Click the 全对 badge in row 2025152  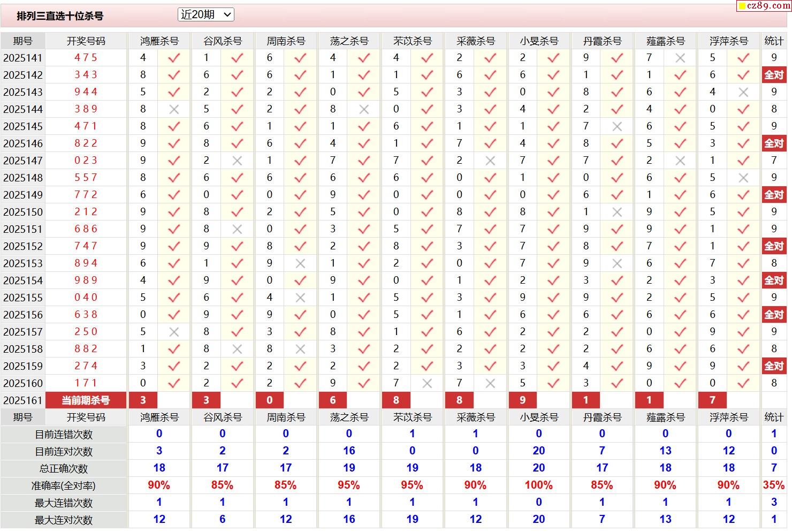click(774, 246)
